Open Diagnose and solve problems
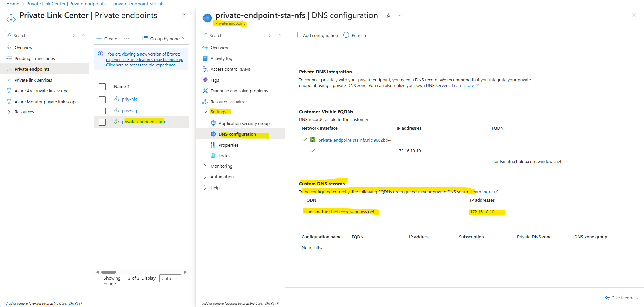644x307 pixels. tap(239, 91)
